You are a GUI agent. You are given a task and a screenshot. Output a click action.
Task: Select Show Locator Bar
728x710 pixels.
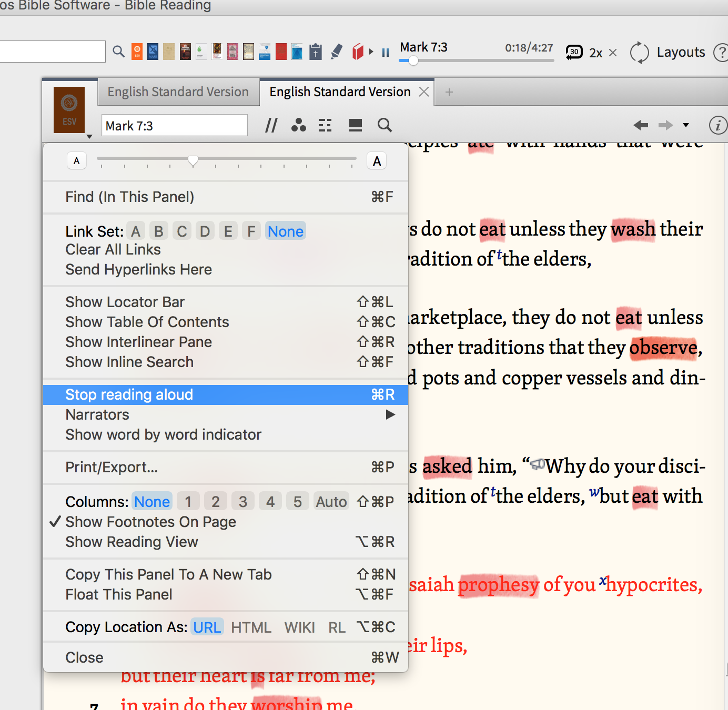[226, 302]
